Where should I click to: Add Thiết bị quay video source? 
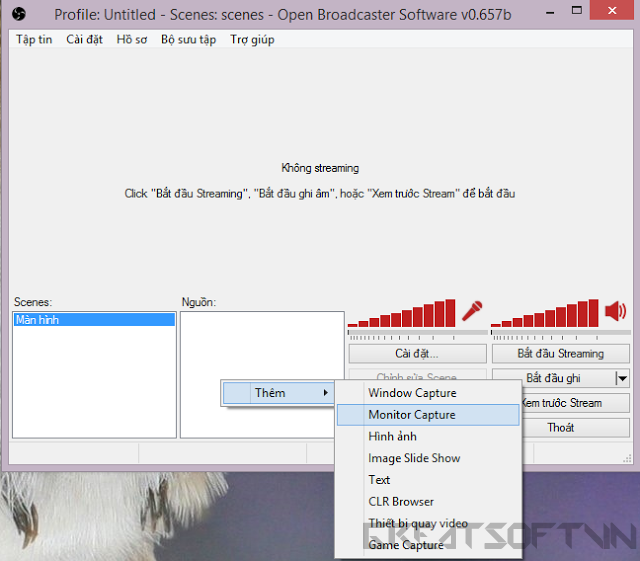click(428, 523)
